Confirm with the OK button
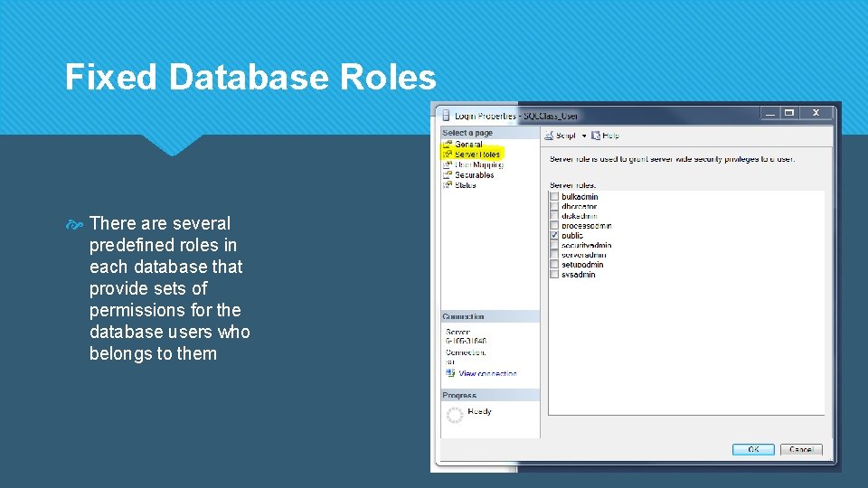The height and width of the screenshot is (488, 868). click(753, 449)
